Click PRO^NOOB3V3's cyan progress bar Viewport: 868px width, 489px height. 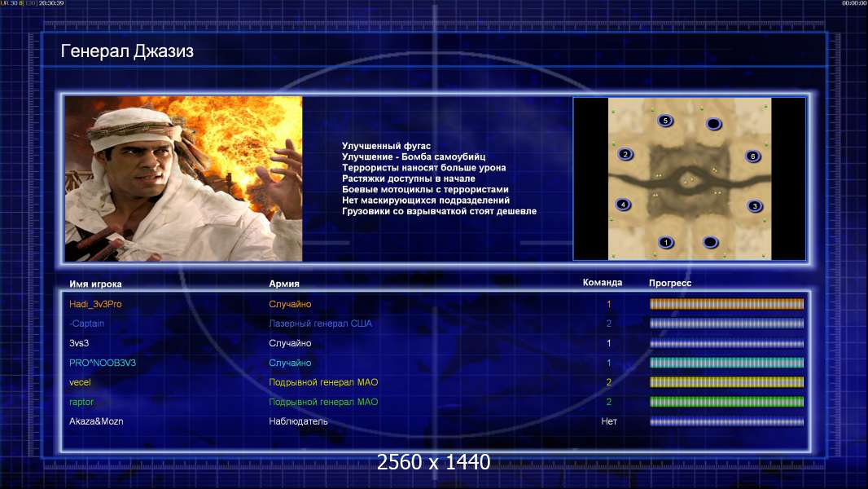coord(726,363)
